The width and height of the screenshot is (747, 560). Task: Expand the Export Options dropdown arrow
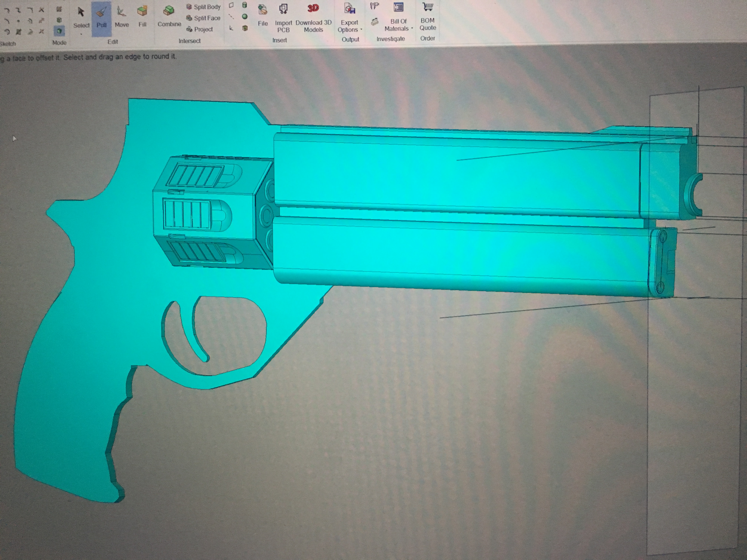pos(361,30)
